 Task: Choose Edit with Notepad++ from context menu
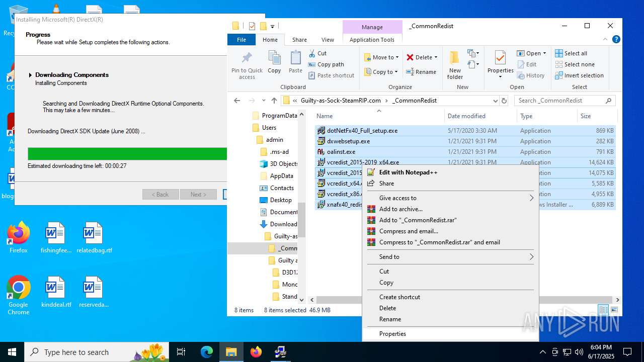(x=450, y=172)
